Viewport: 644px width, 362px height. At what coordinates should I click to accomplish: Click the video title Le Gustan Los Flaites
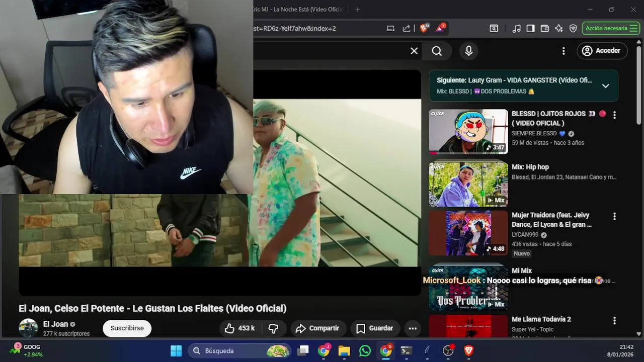point(152,308)
